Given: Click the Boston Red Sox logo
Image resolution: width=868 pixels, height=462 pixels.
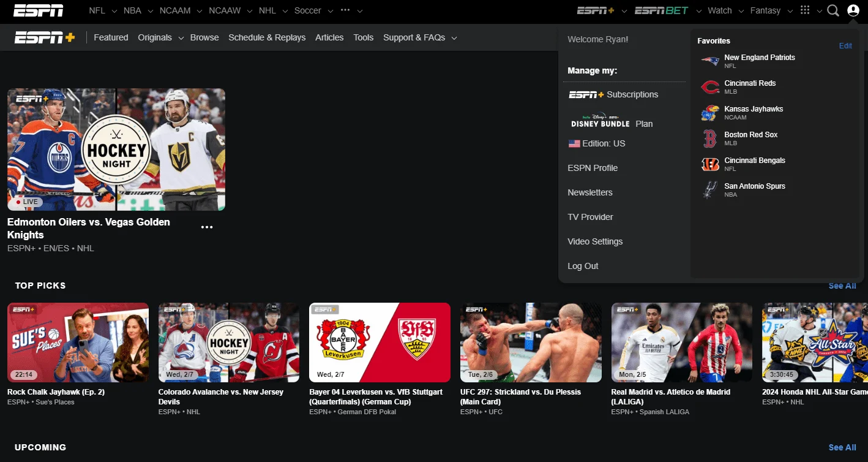Looking at the screenshot, I should (710, 138).
